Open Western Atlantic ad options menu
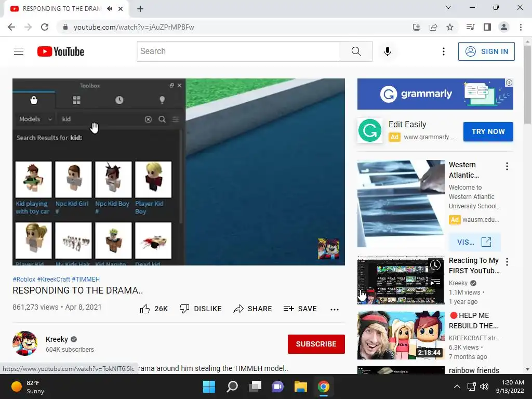The width and height of the screenshot is (532, 399). pos(507,166)
